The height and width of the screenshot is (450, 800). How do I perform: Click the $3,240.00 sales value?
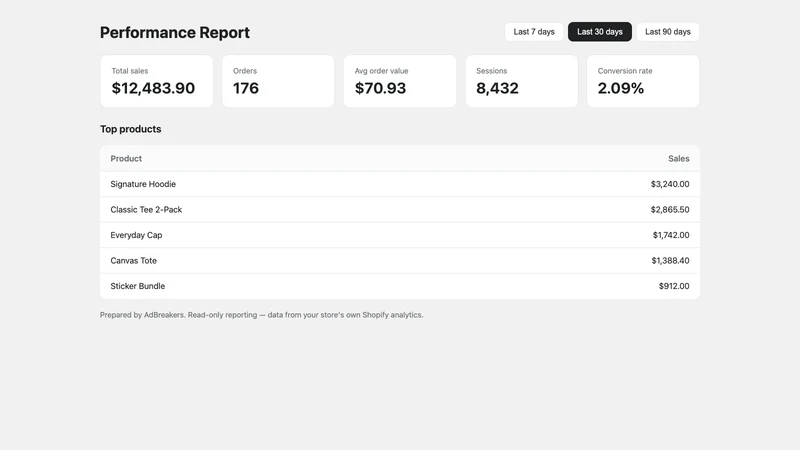(x=670, y=184)
